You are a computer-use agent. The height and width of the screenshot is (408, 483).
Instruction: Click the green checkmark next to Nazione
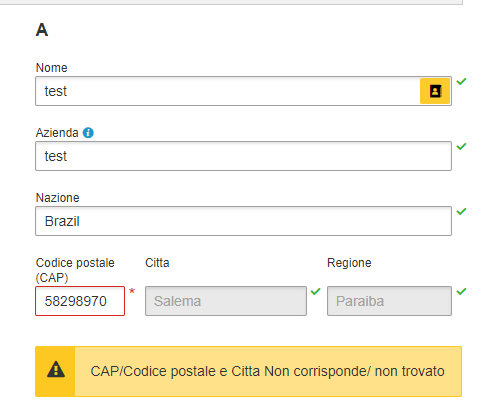coord(461,211)
